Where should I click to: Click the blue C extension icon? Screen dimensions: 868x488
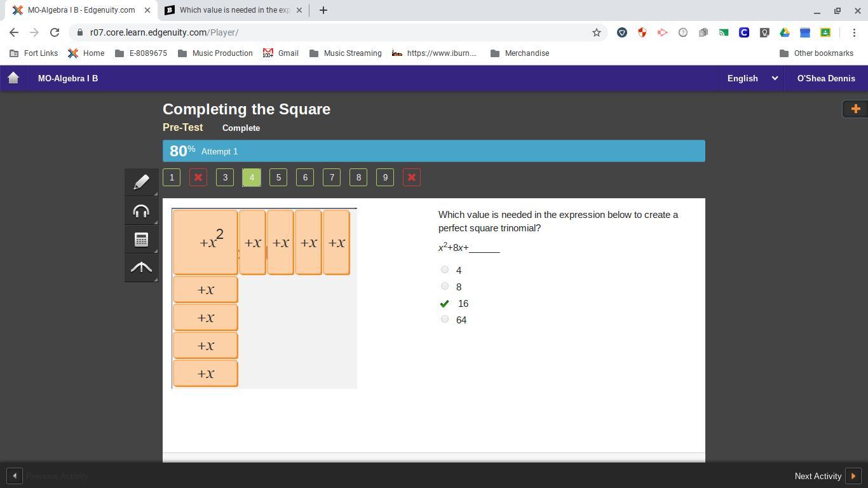(744, 32)
